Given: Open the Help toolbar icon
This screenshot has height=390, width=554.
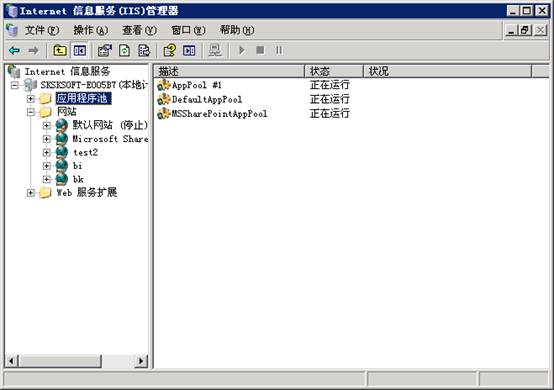Looking at the screenshot, I should [170, 51].
